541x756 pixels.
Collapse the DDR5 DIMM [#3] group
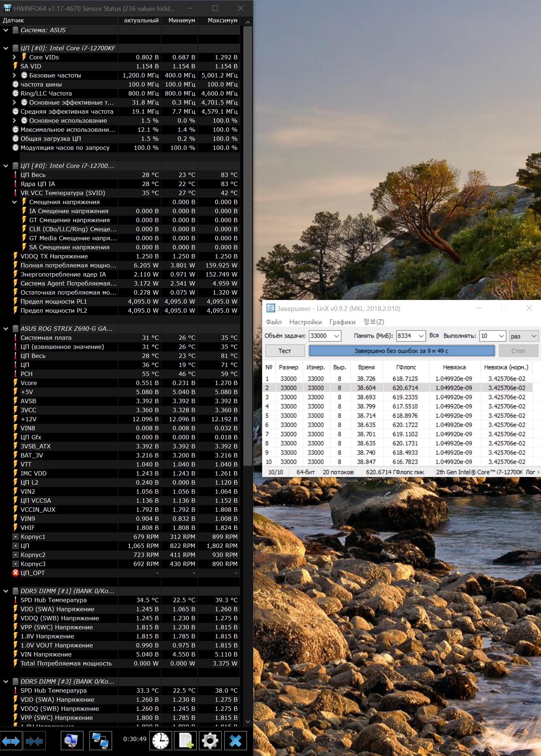tap(5, 681)
